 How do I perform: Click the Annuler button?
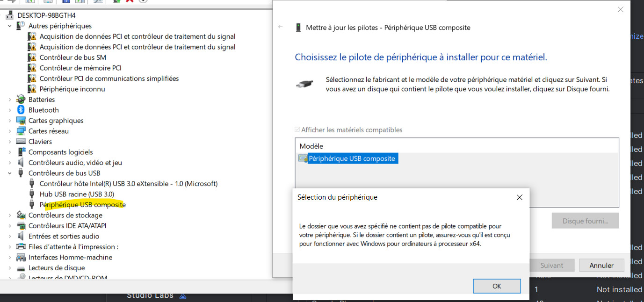601,266
